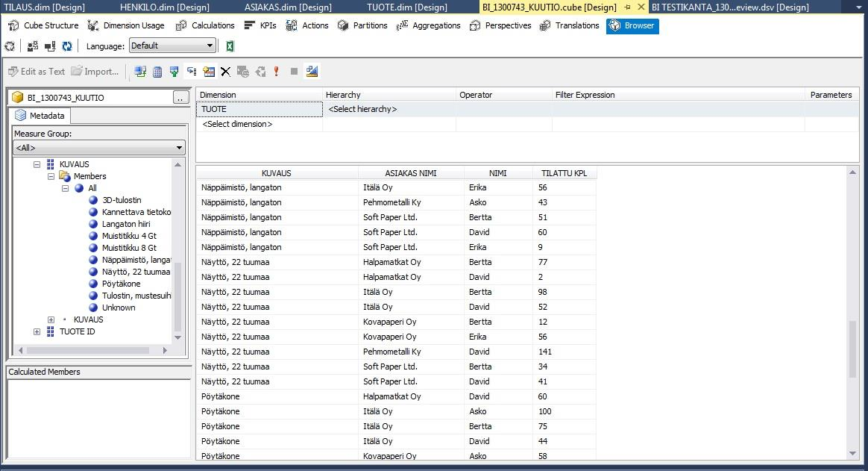This screenshot has height=471, width=868.
Task: Select the Muistitikku 4 Gt member
Action: pyautogui.click(x=129, y=236)
